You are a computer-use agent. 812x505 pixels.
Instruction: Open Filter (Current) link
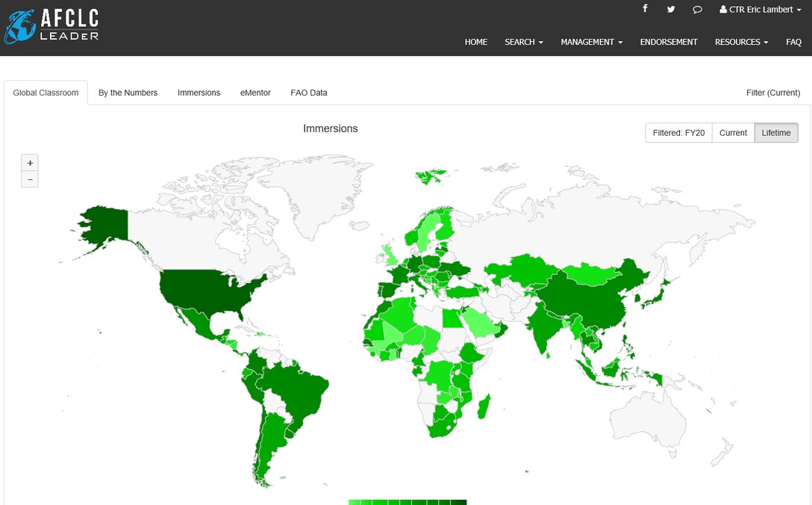point(772,93)
